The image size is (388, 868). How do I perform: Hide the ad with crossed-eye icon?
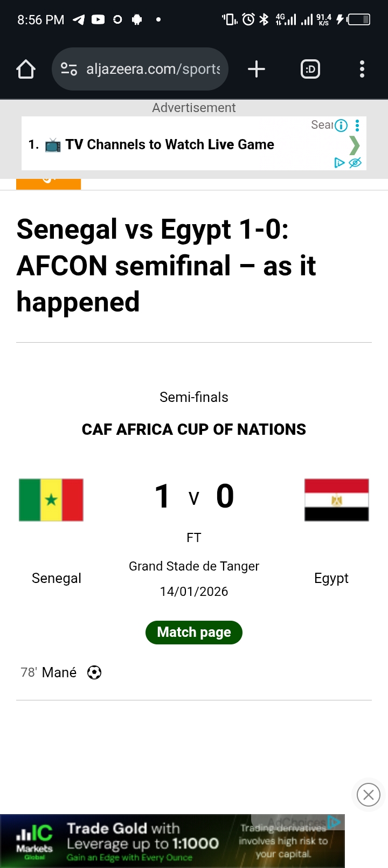click(355, 163)
